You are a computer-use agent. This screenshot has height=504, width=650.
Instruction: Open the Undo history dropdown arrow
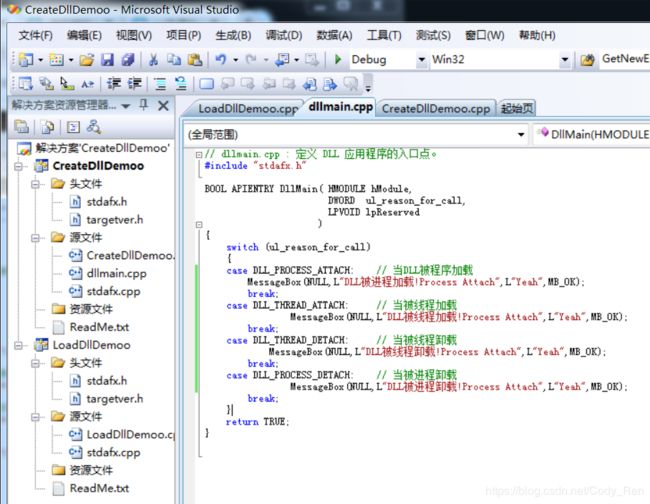point(235,60)
